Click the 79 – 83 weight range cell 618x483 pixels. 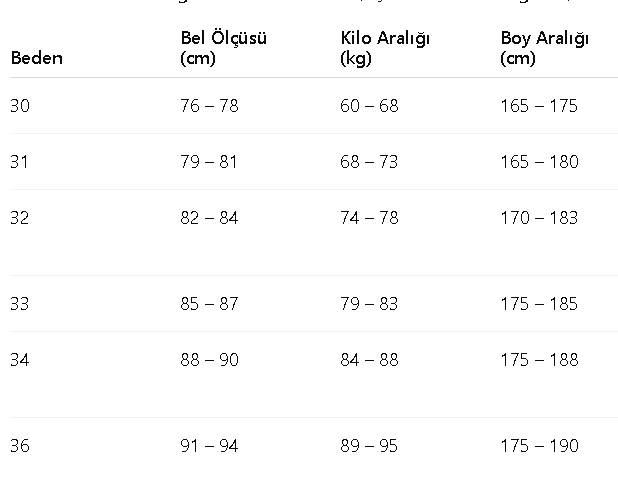[x=369, y=304]
